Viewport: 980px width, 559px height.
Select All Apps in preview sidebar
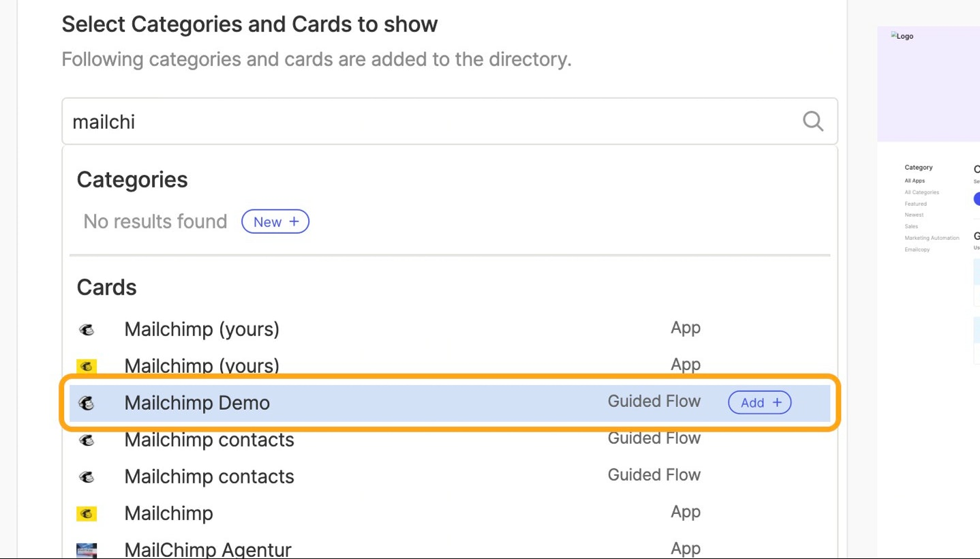point(915,181)
